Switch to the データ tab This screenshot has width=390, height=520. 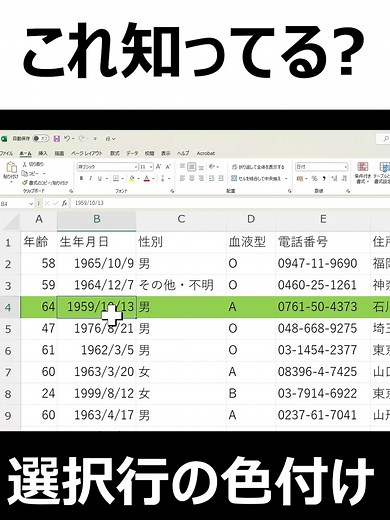(132, 153)
